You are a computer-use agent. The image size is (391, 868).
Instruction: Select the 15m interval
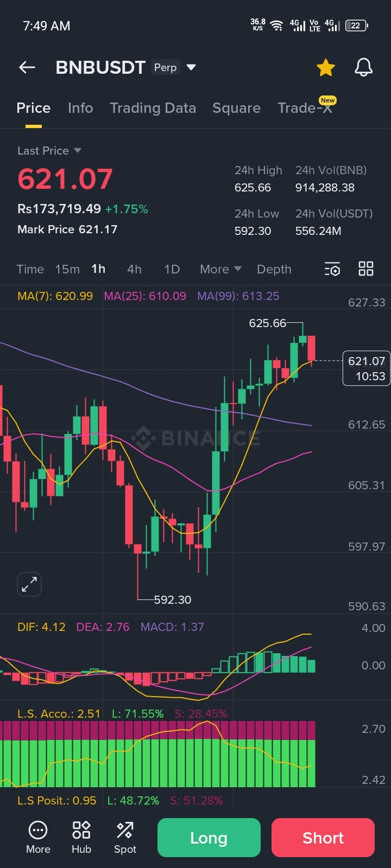67,269
